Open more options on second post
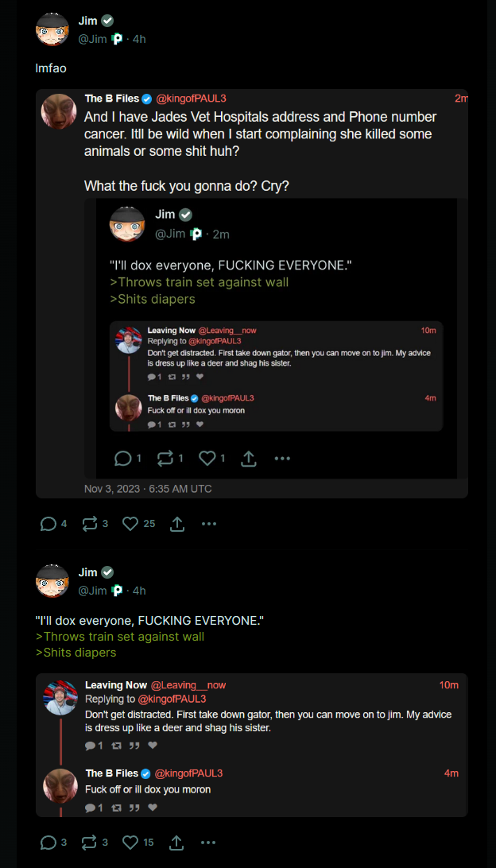The height and width of the screenshot is (868, 496). pos(208,843)
